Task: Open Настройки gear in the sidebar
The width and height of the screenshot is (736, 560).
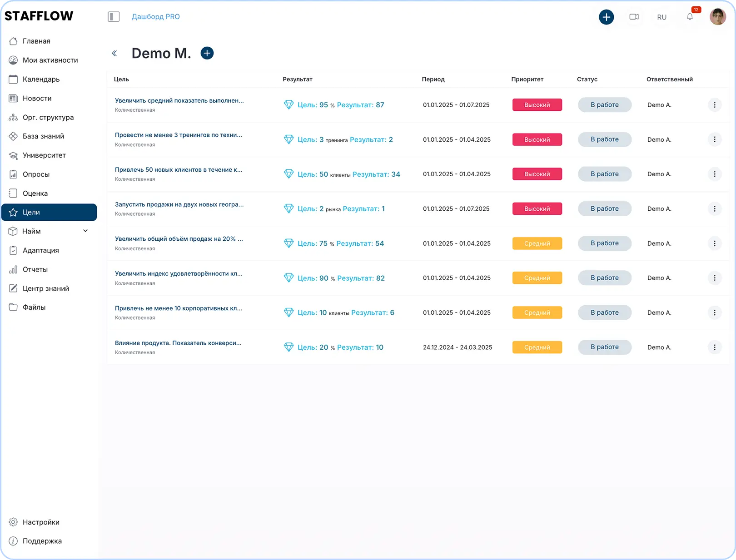Action: pos(41,522)
